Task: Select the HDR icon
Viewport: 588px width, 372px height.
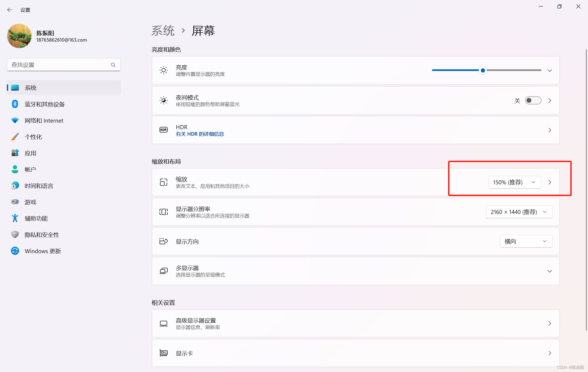Action: (x=163, y=130)
